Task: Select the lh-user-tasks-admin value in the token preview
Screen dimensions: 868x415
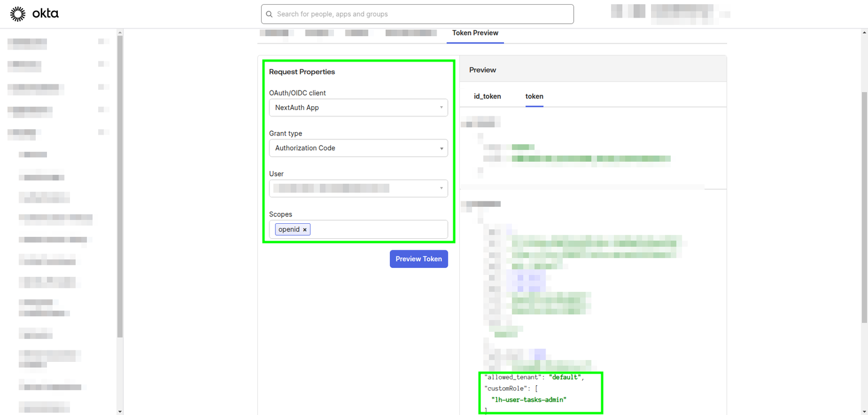Action: click(529, 399)
